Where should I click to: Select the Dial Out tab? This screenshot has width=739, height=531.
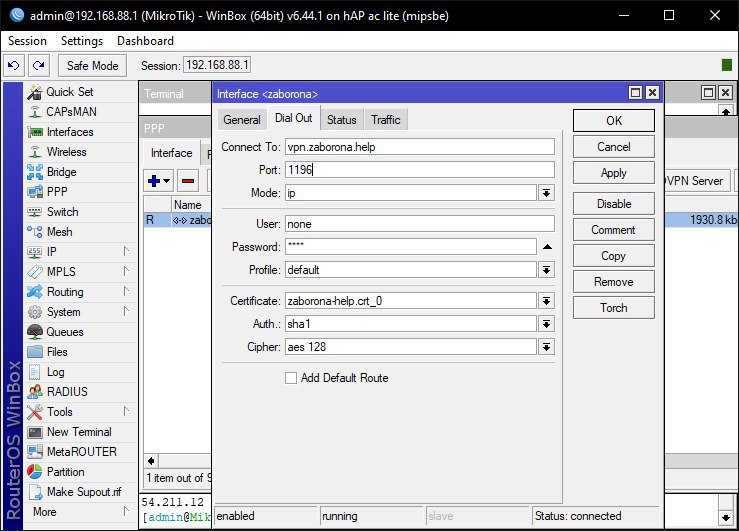[x=294, y=118]
